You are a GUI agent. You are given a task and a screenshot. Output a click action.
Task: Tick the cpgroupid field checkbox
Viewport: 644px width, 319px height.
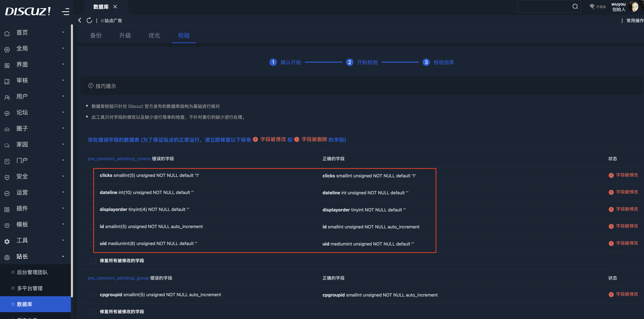coord(93,295)
